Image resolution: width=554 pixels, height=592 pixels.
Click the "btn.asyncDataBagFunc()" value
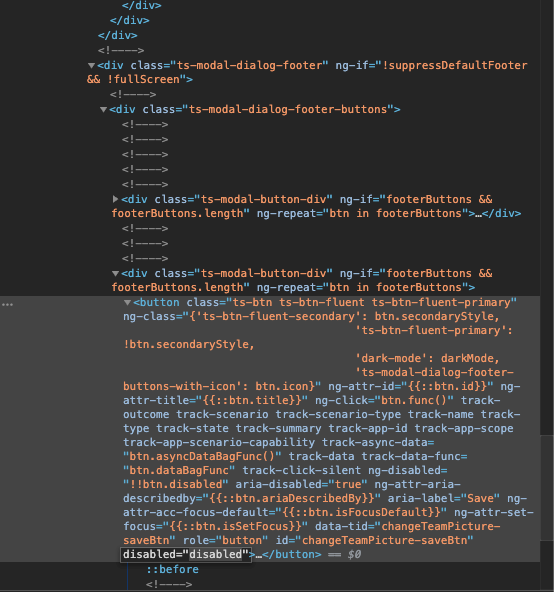pyautogui.click(x=202, y=456)
